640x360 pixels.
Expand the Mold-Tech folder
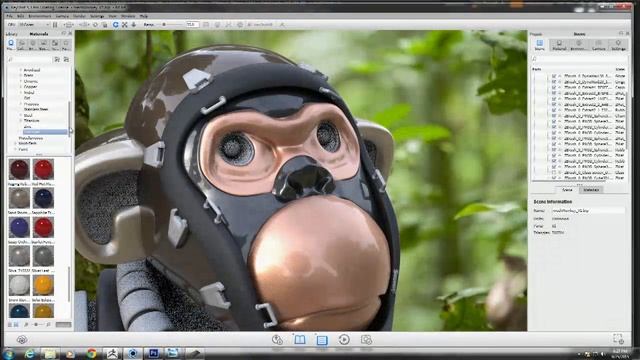(16, 144)
